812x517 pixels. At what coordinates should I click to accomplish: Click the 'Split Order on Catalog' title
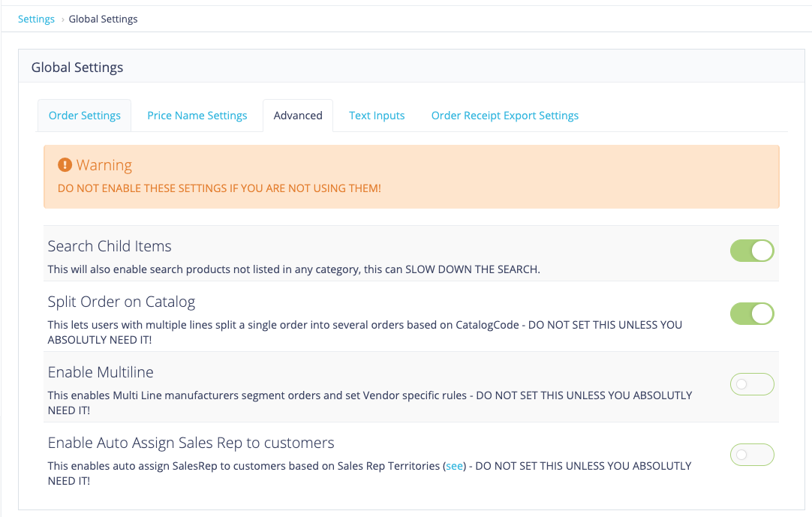coord(121,302)
